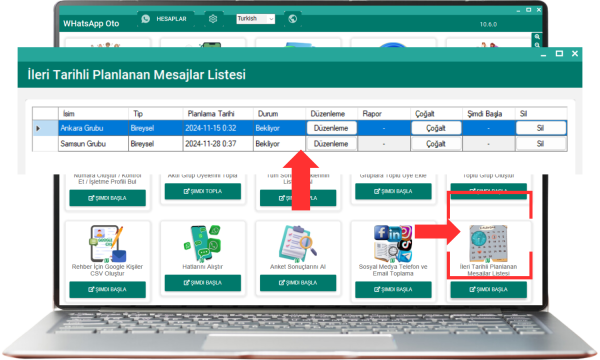Click the WhatsApp logo icon beside HESAPLAR
Screen dimensions: 600x360
tap(146, 19)
